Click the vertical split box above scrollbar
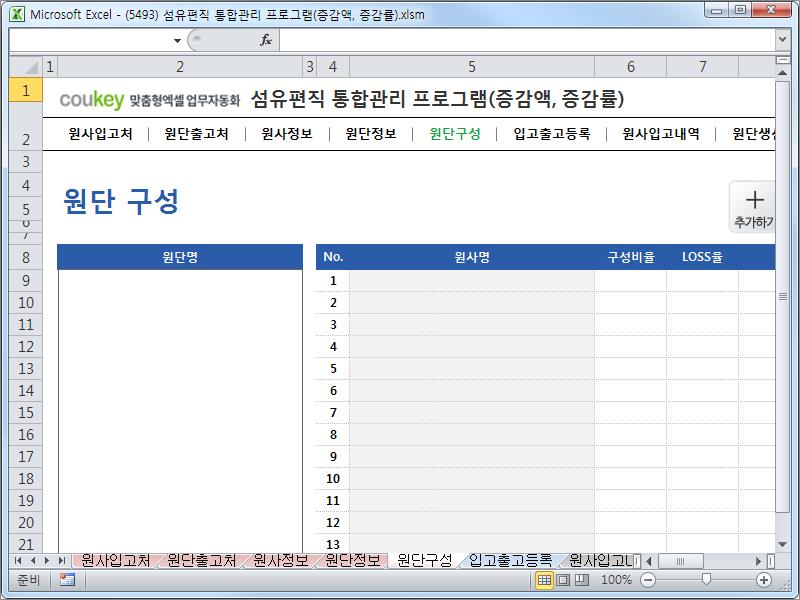 coord(782,60)
